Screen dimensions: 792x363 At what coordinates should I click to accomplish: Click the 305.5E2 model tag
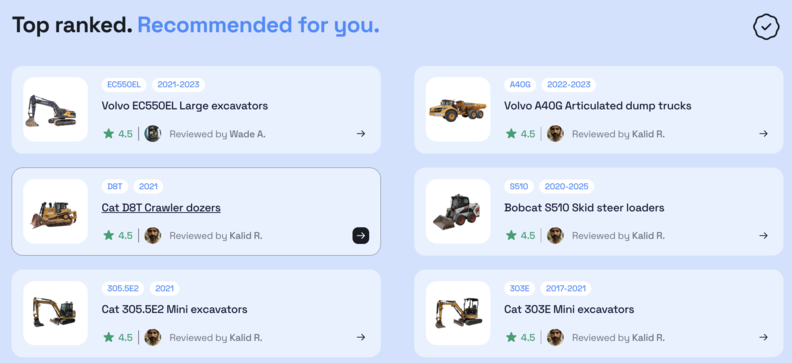pyautogui.click(x=123, y=288)
